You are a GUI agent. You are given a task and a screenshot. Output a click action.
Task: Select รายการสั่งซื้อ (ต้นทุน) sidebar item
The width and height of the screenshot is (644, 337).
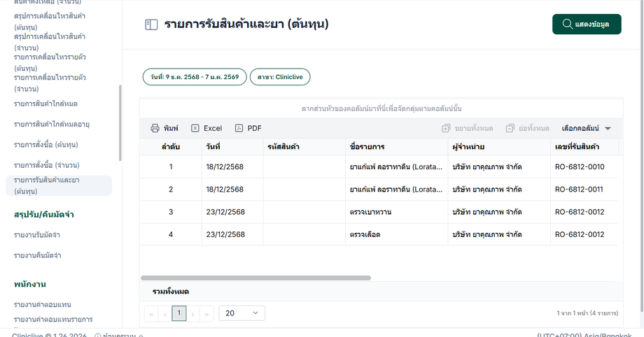[46, 145]
